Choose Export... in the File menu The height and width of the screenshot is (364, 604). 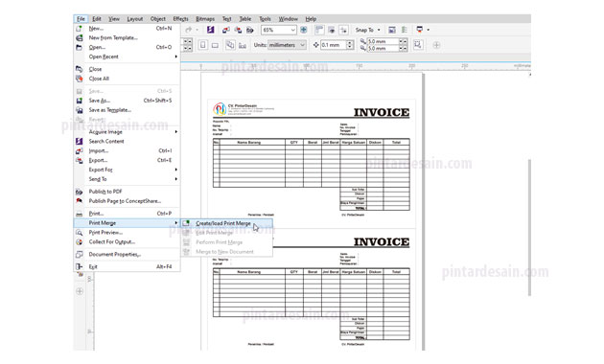tap(127, 160)
